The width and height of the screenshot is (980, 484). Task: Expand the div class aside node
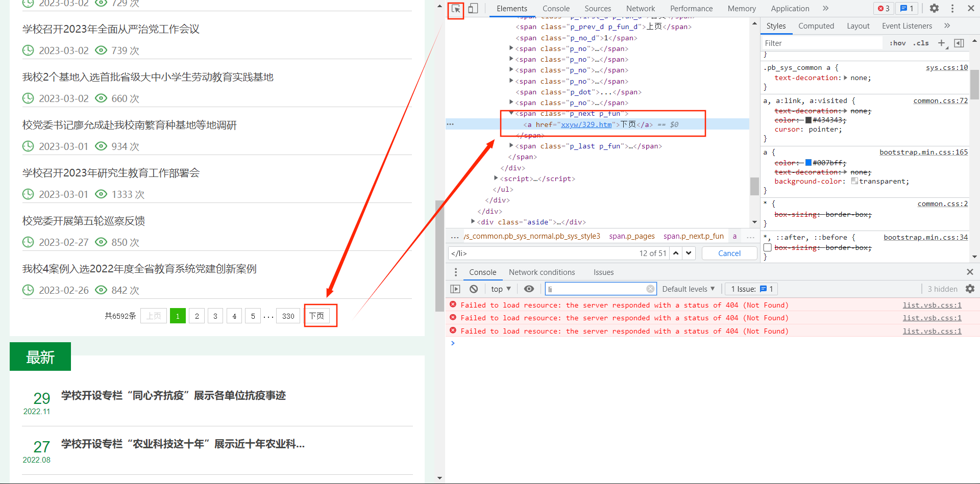point(473,222)
